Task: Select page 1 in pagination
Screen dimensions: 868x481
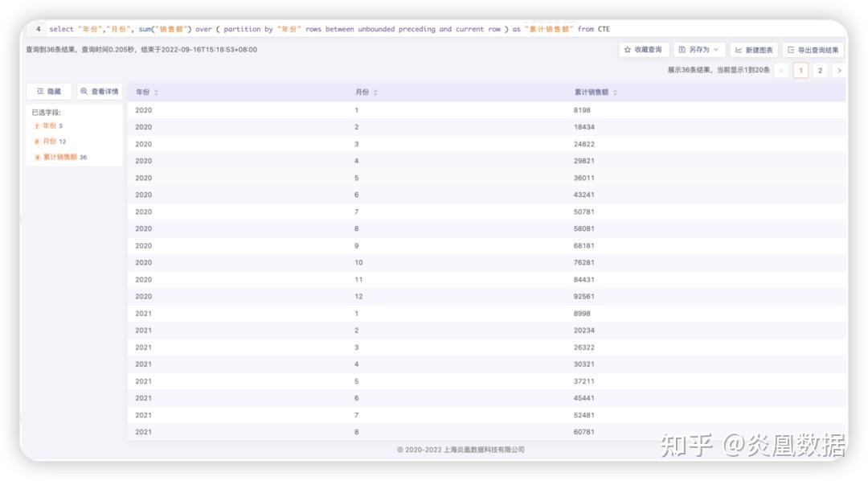Action: pos(800,70)
